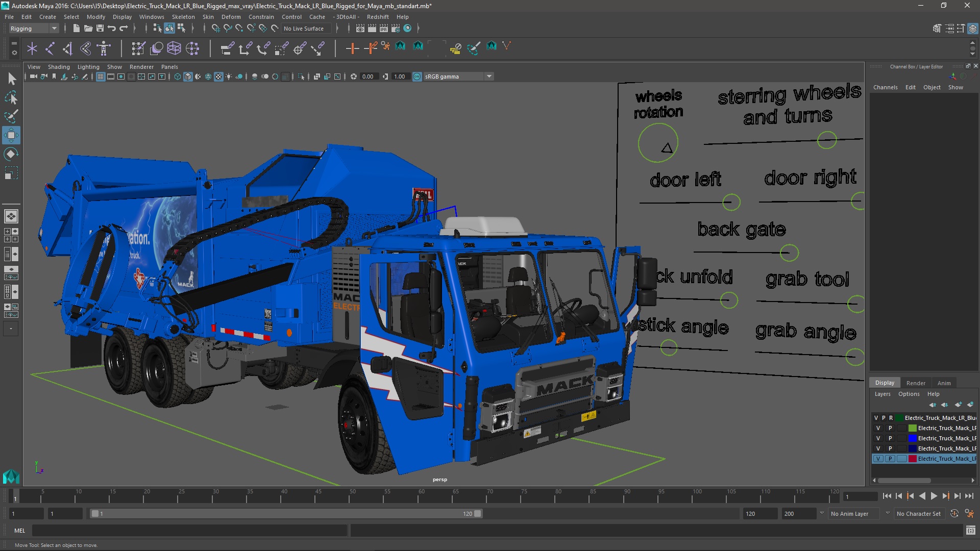Viewport: 980px width, 551px height.
Task: Step forward one frame
Action: 958,496
